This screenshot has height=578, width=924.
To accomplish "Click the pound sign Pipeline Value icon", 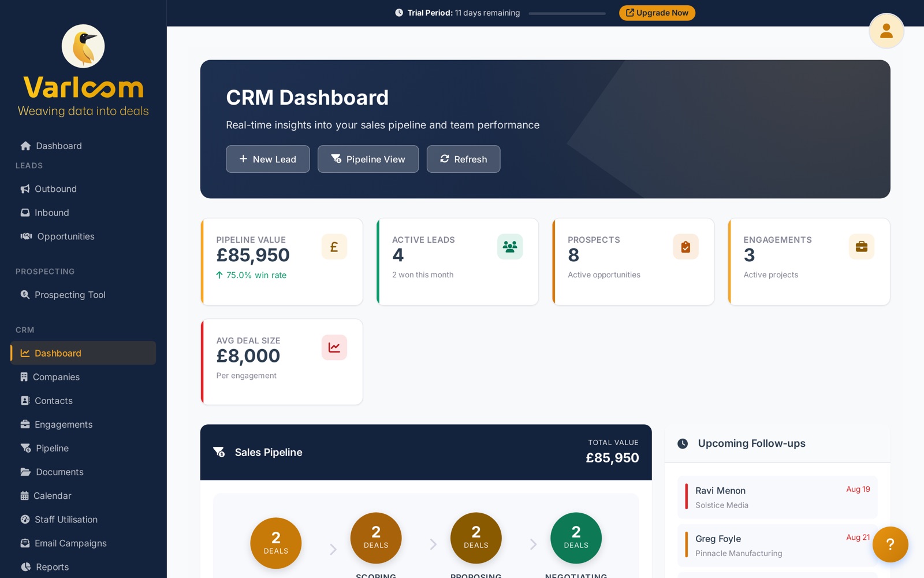I will click(x=334, y=247).
